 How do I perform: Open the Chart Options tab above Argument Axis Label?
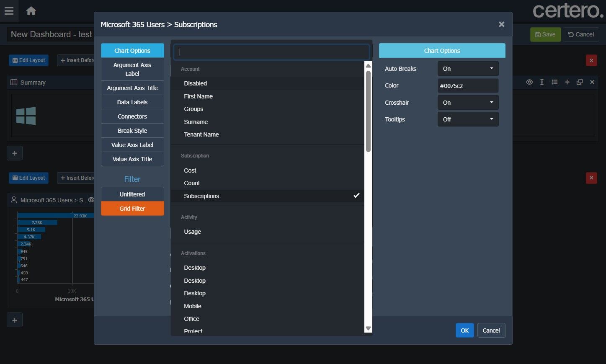click(132, 51)
